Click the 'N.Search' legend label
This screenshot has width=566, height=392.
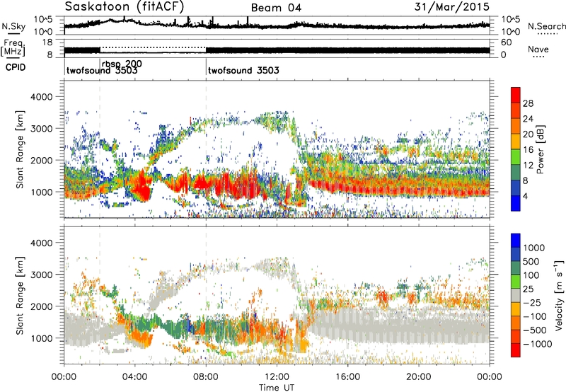point(547,26)
